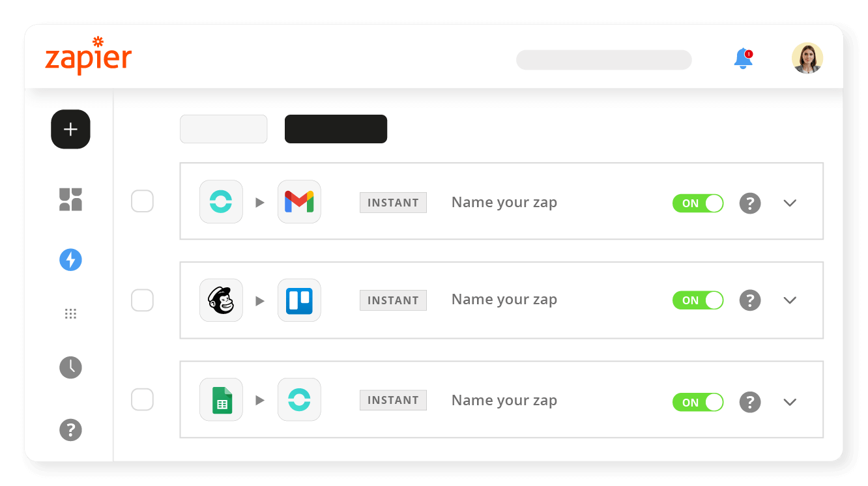Image resolution: width=868 pixels, height=486 pixels.
Task: Turn off the Google Sheets zap toggle
Action: click(697, 402)
